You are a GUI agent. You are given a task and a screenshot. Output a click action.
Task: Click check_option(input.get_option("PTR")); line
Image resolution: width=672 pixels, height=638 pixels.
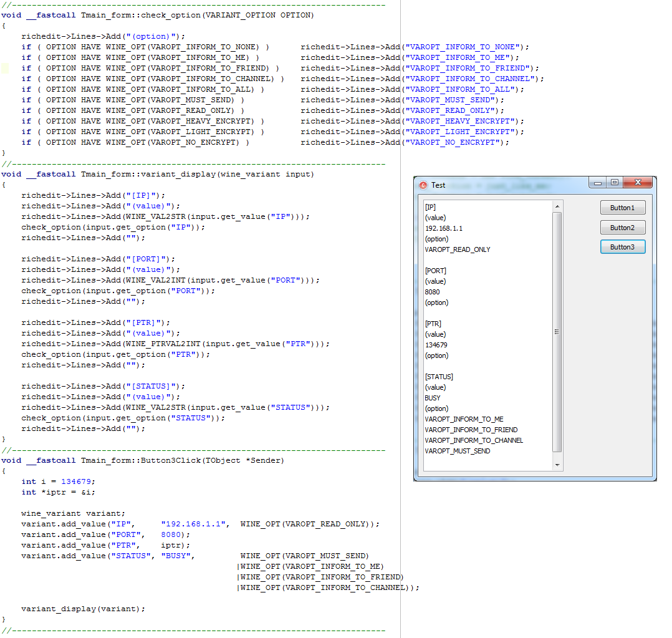coord(116,355)
